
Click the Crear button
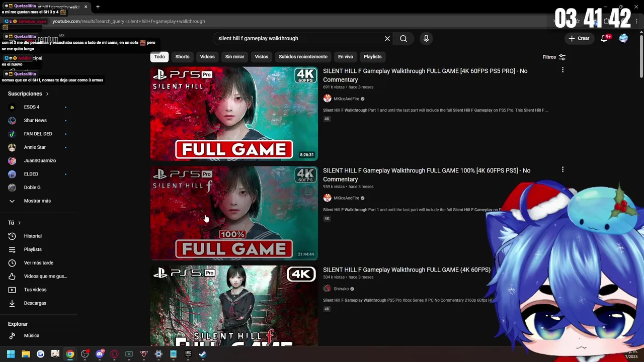[x=579, y=39]
